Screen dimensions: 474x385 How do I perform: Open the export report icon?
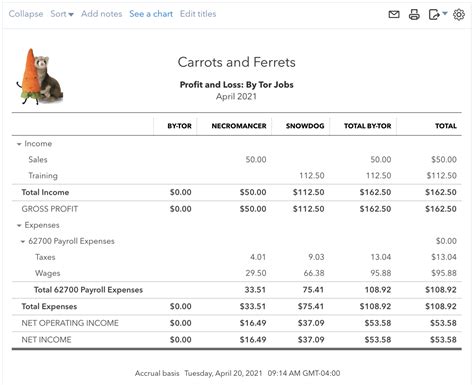434,15
